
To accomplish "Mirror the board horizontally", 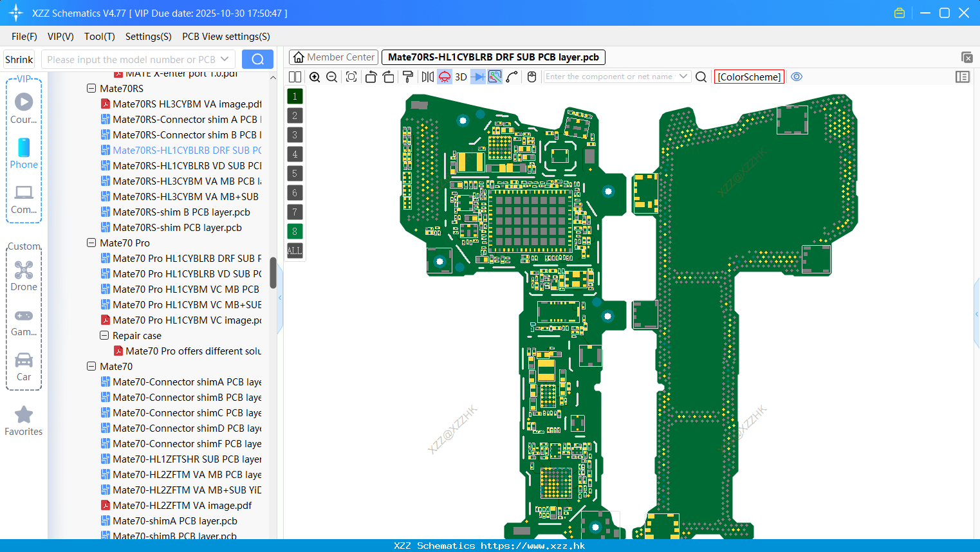I will click(x=428, y=77).
